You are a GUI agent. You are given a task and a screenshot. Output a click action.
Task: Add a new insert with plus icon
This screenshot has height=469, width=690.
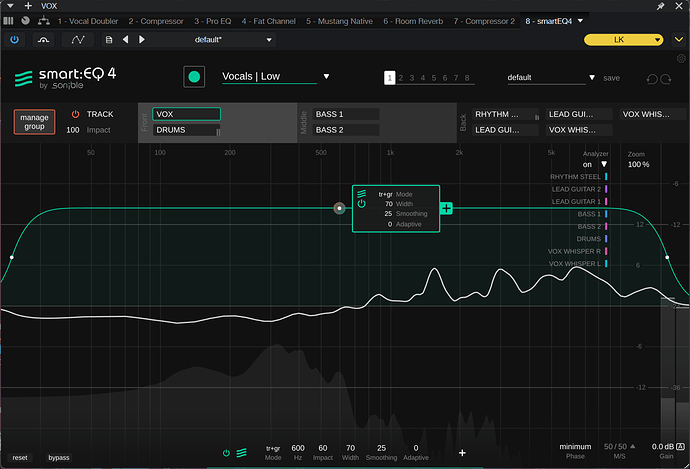point(28,6)
